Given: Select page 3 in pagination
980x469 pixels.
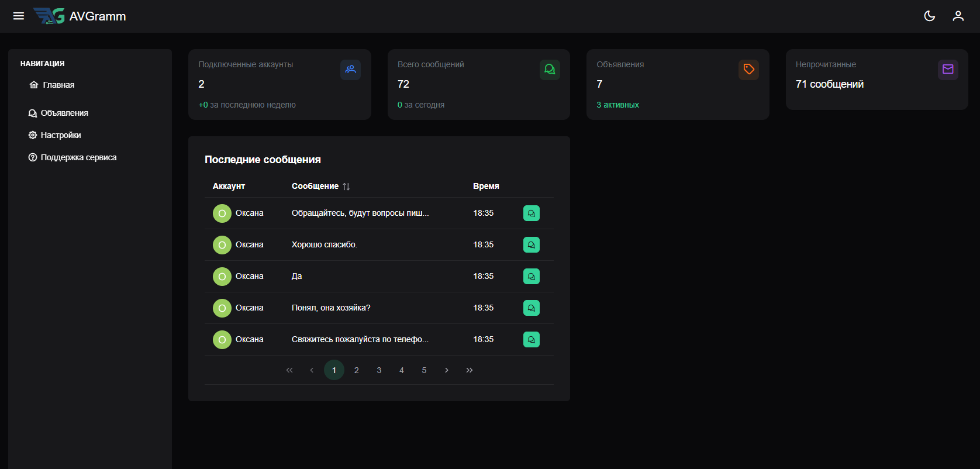Looking at the screenshot, I should pyautogui.click(x=379, y=370).
